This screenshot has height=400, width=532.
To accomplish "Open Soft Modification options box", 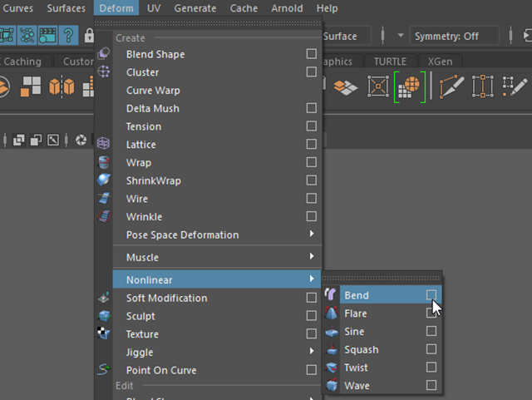I will (311, 298).
